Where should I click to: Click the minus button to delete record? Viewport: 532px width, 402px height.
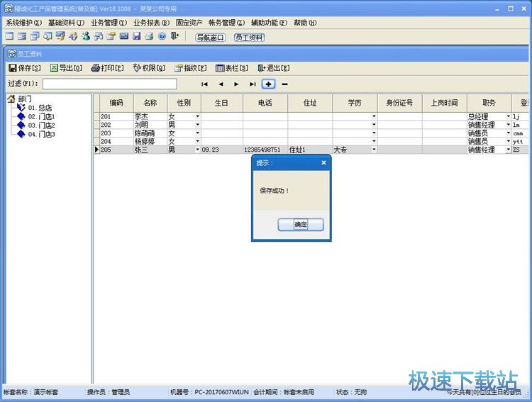point(285,84)
